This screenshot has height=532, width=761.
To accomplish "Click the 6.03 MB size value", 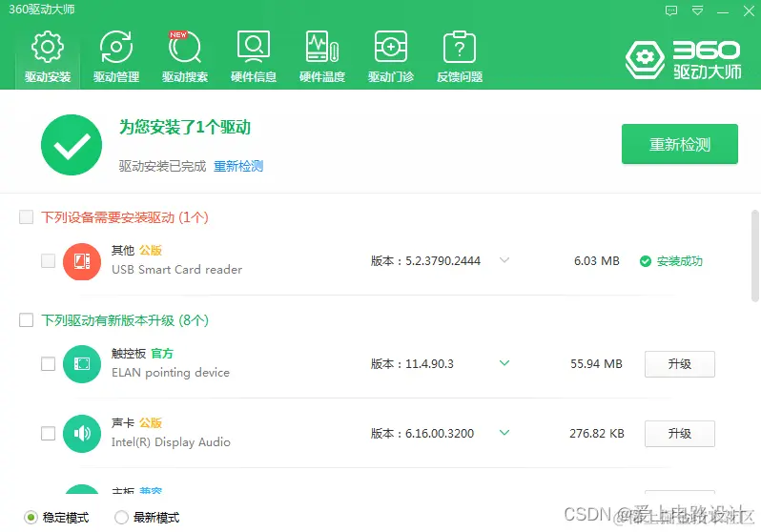I will click(597, 261).
